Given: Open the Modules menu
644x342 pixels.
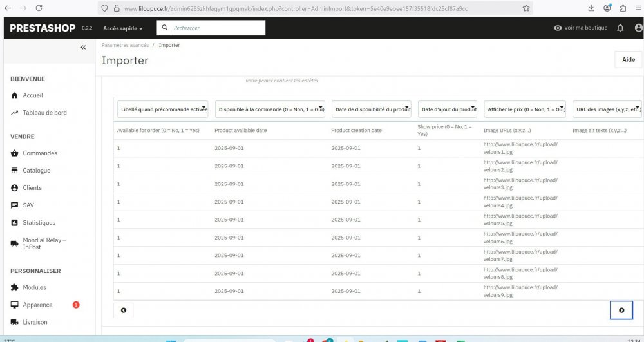Looking at the screenshot, I should (35, 287).
